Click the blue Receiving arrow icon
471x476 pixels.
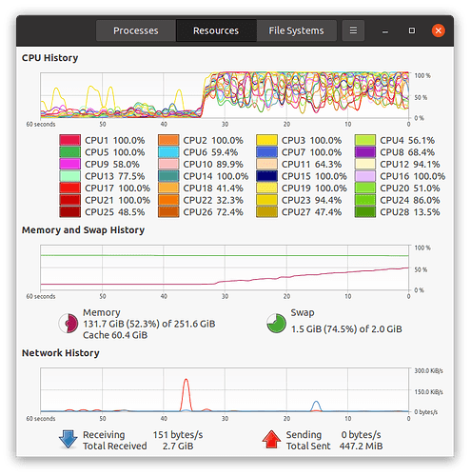(69, 440)
